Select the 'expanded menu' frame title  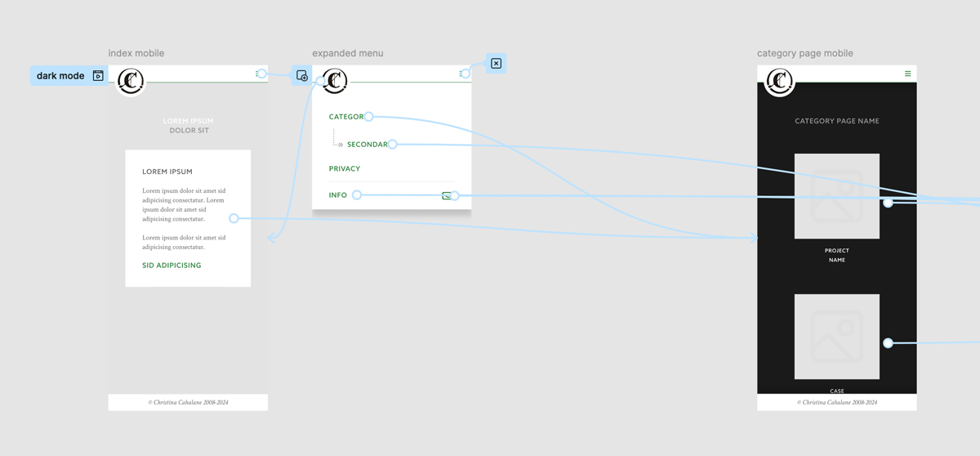tap(348, 53)
